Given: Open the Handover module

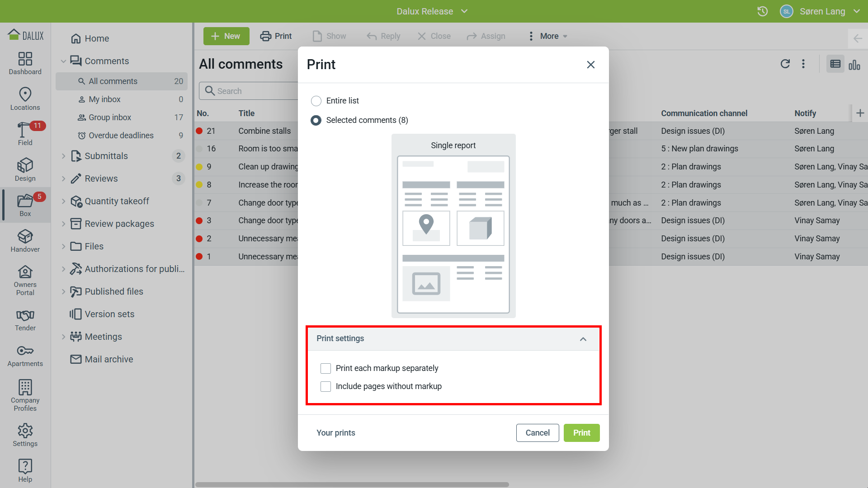Looking at the screenshot, I should 25,241.
